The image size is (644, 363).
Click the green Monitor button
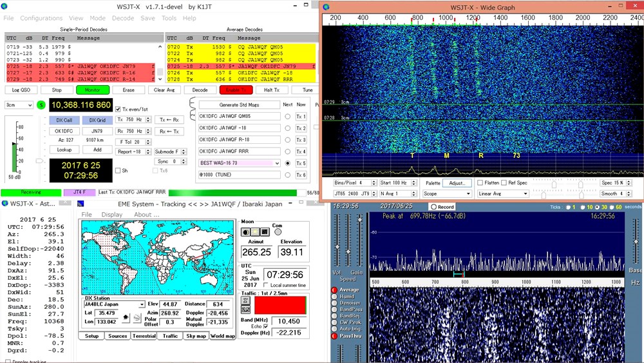click(92, 90)
